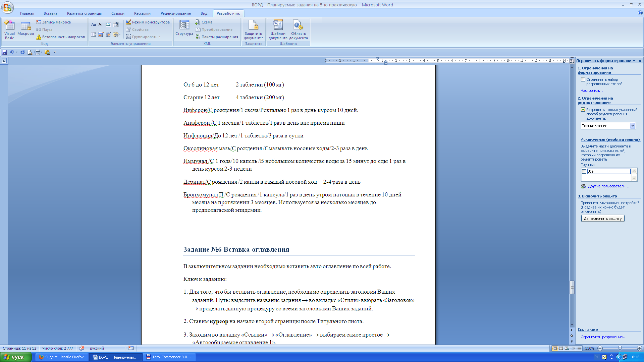Switch to the Вставка tab
This screenshot has height=362, width=644.
coord(50,13)
